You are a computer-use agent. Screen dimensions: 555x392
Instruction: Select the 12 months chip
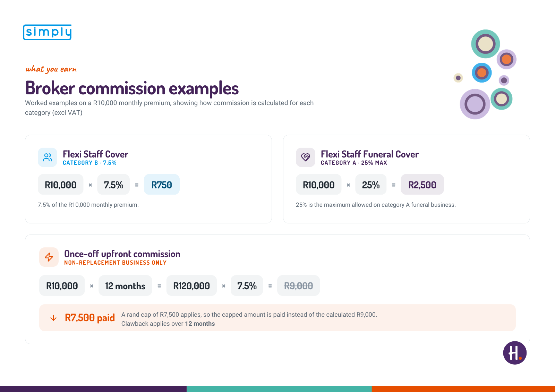coord(125,286)
